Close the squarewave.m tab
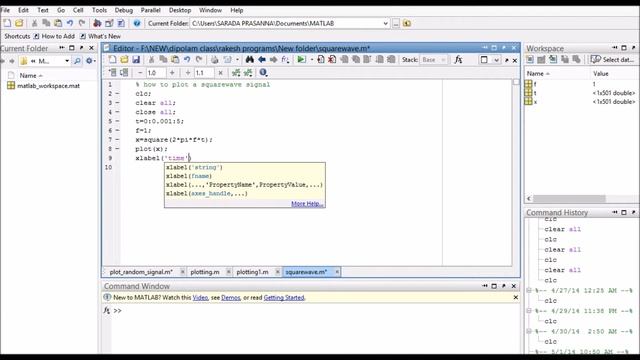Viewport: 640px width, 360px height. click(337, 272)
